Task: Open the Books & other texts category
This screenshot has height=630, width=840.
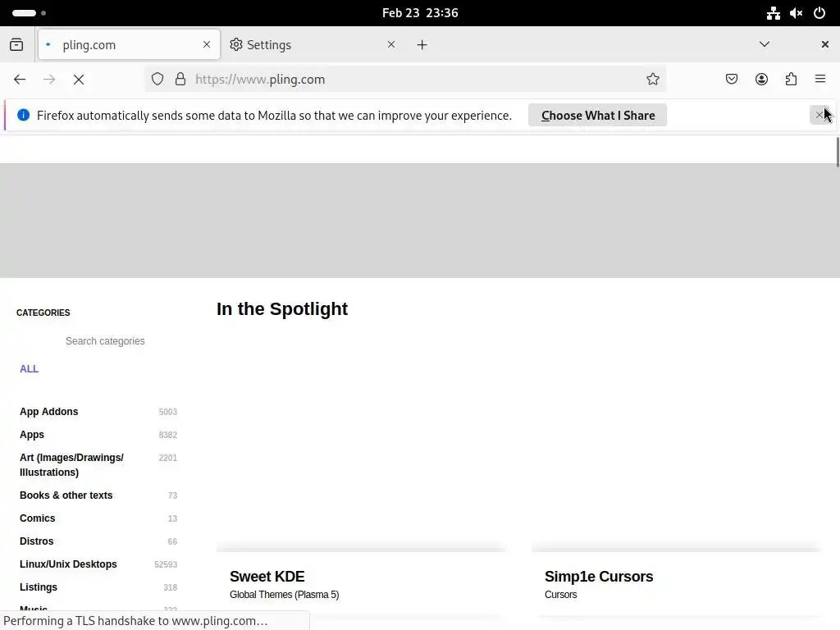Action: tap(66, 495)
